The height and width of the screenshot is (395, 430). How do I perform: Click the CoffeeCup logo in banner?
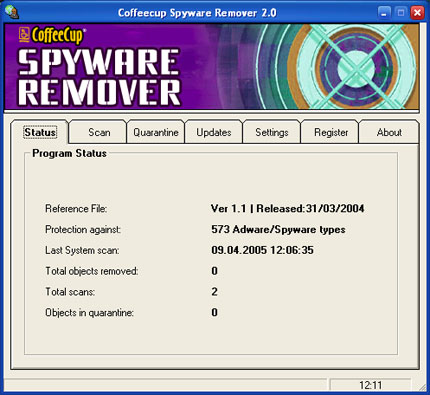[52, 35]
